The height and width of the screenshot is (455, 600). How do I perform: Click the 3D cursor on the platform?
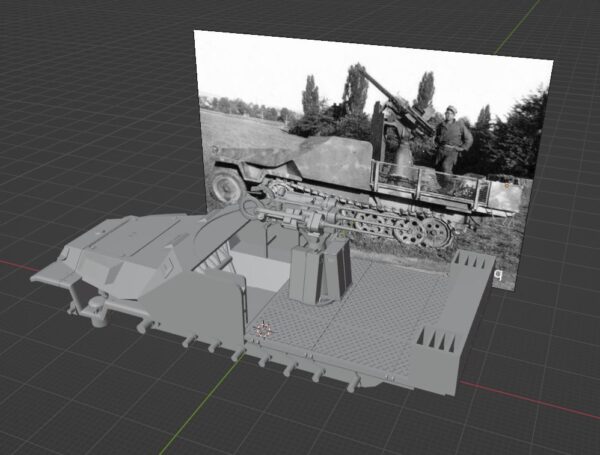pos(263,329)
